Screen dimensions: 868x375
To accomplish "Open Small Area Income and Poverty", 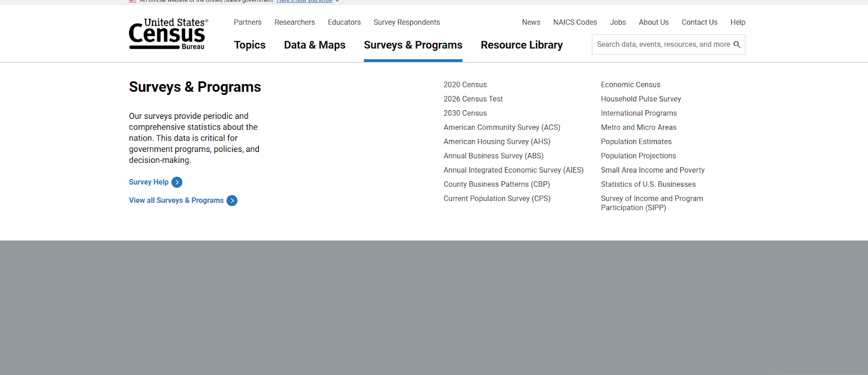I will click(653, 170).
